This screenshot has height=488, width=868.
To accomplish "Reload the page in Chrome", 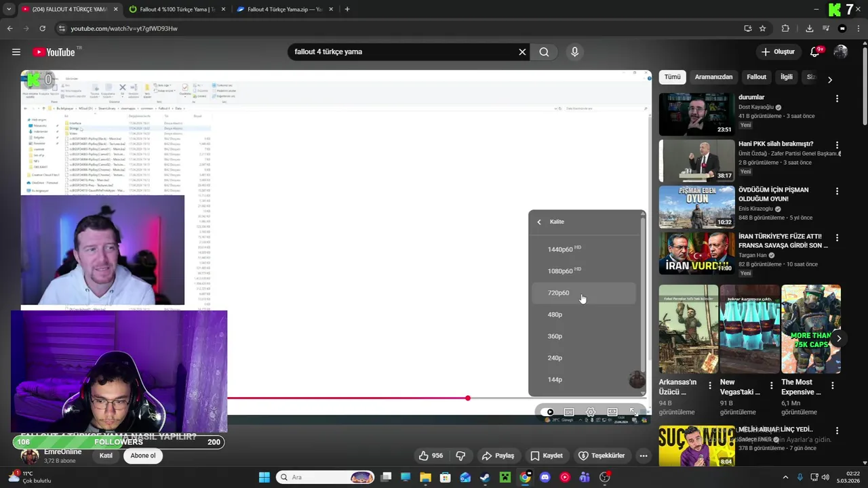I will click(x=42, y=28).
